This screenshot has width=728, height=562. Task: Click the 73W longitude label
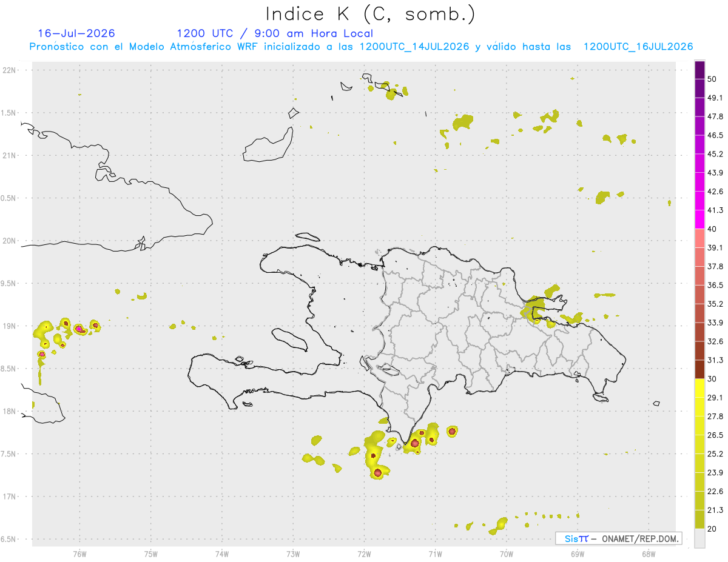tap(293, 554)
